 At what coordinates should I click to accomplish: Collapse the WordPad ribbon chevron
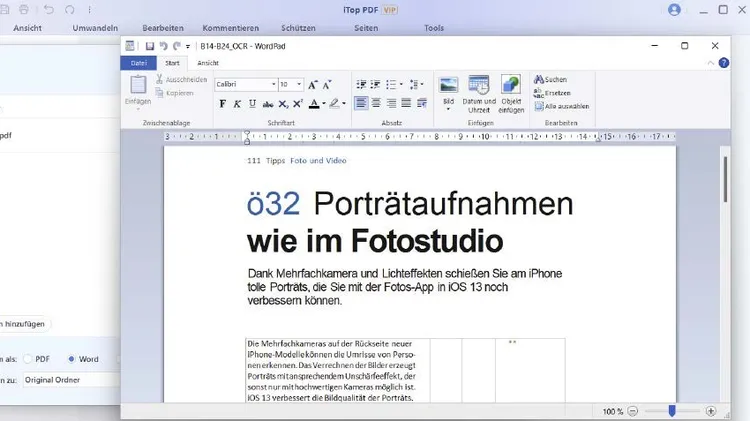710,63
